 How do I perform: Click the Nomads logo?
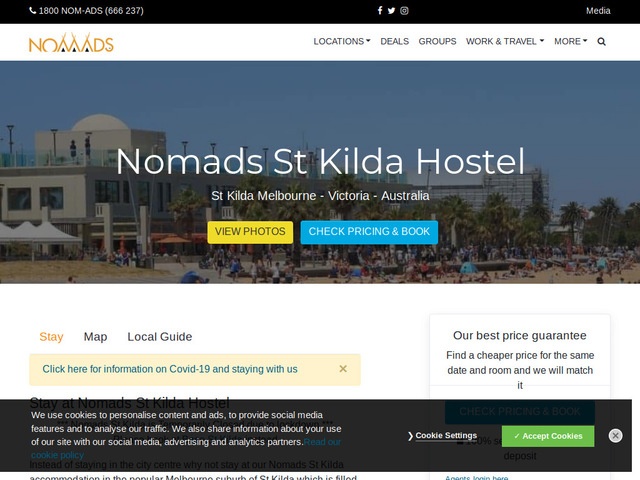pyautogui.click(x=71, y=43)
